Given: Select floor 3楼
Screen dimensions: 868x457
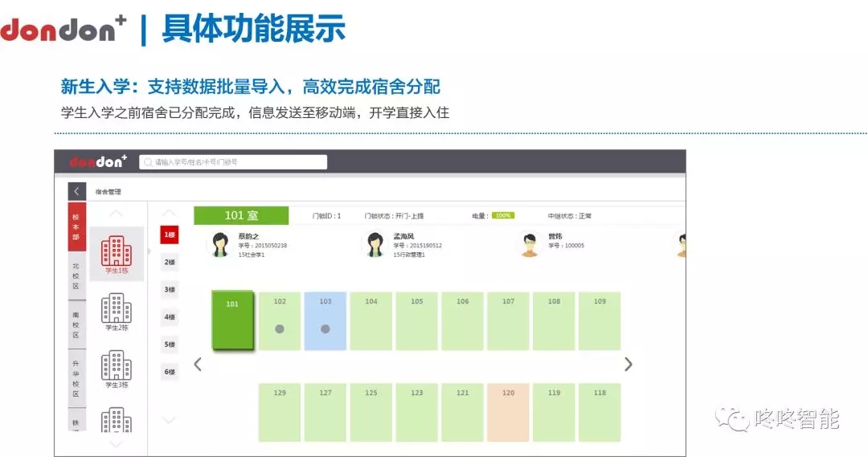Looking at the screenshot, I should 170,289.
